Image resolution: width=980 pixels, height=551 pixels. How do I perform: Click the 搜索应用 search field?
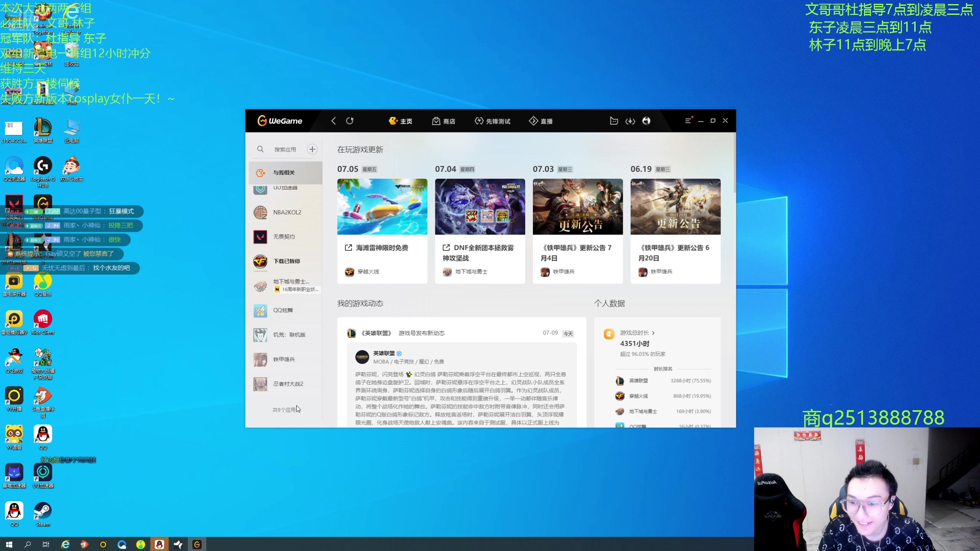285,149
